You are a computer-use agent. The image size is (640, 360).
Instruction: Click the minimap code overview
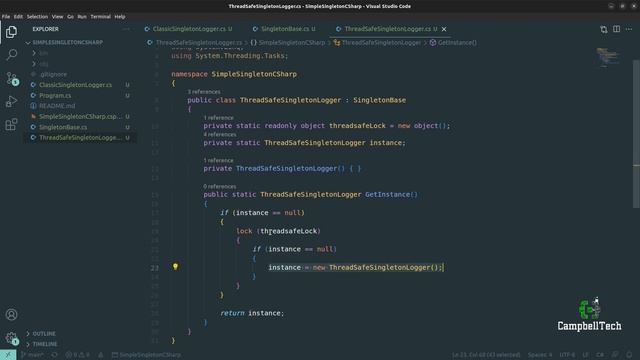tap(608, 57)
